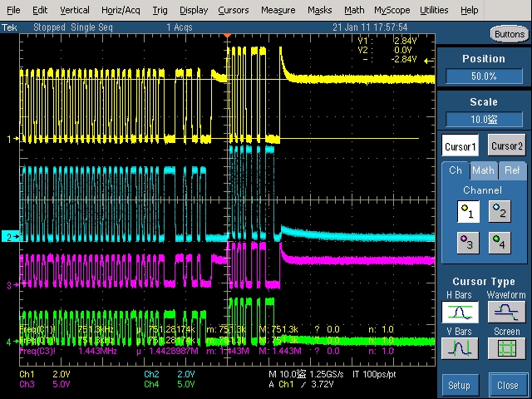This screenshot has height=399, width=532.
Task: Click the Setup button
Action: point(460,385)
